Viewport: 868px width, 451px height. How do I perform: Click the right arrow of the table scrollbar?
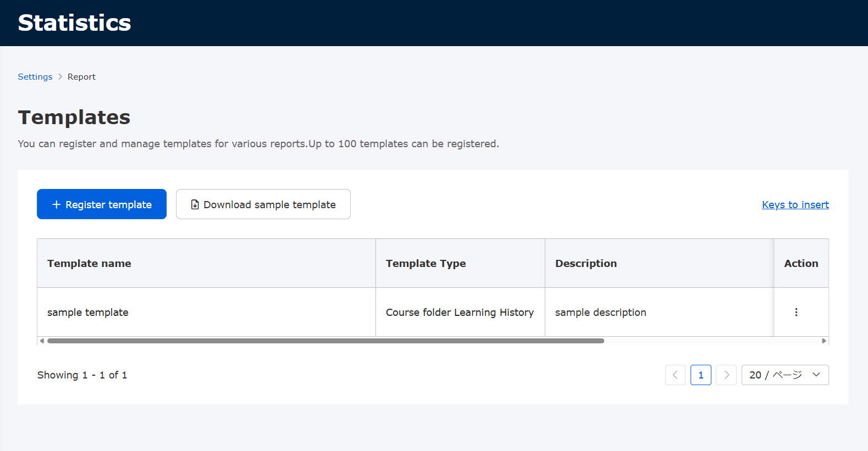(823, 341)
